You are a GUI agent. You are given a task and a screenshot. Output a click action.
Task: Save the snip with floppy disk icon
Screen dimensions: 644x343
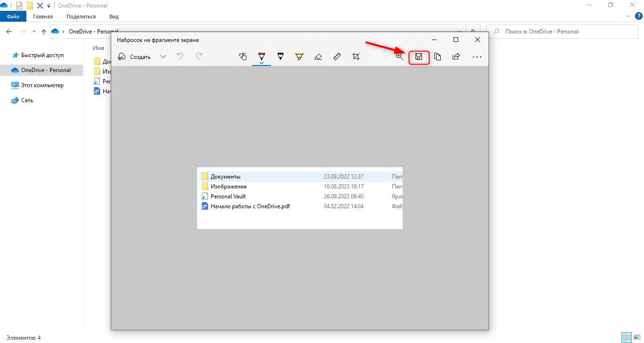(x=419, y=57)
